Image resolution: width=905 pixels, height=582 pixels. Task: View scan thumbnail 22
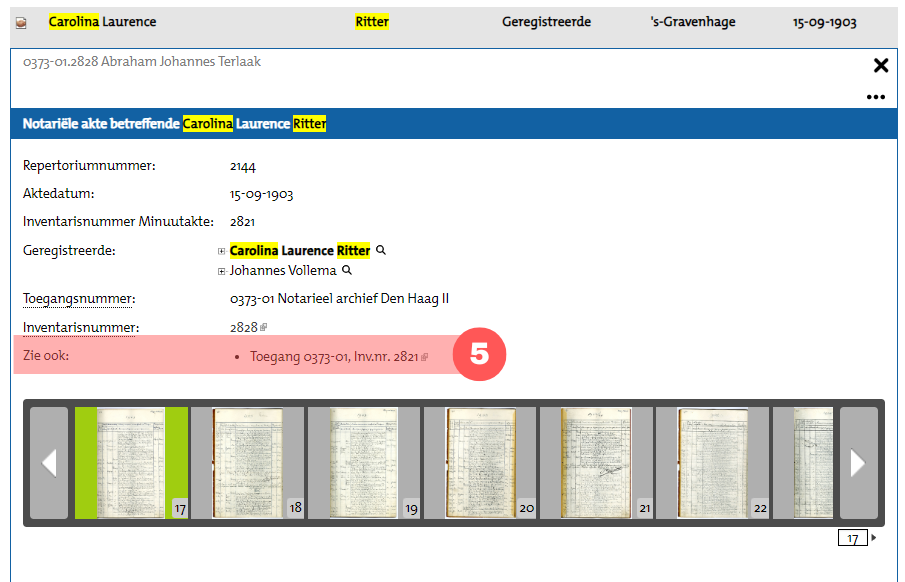712,462
